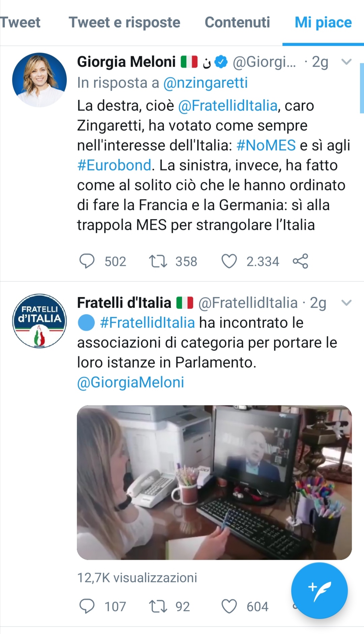Screen dimensions: 364x634
Task: Open Giorgia Meloni's profile picture
Action: coord(39,80)
